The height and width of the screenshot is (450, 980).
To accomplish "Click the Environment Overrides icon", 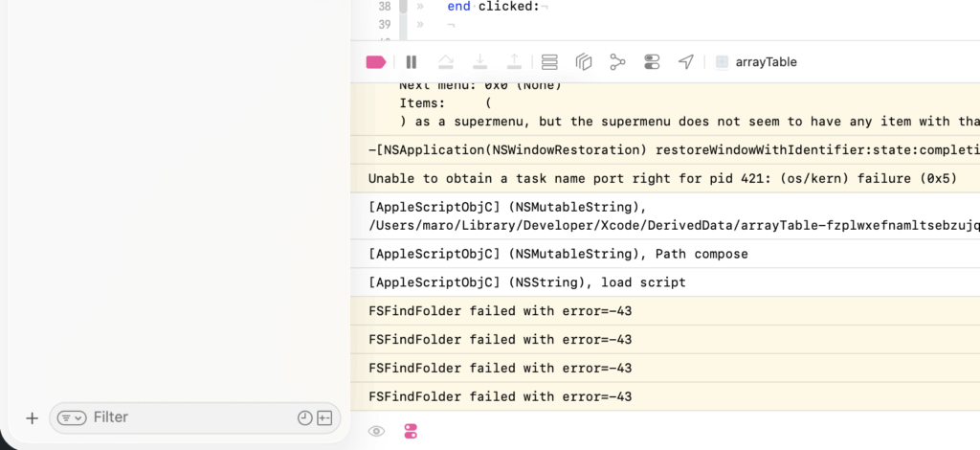I will pyautogui.click(x=652, y=62).
